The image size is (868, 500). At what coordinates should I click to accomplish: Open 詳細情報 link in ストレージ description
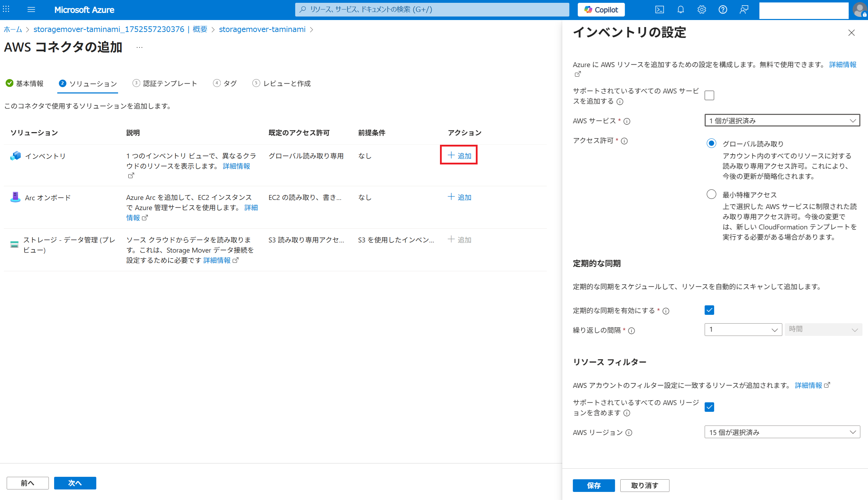tap(217, 260)
